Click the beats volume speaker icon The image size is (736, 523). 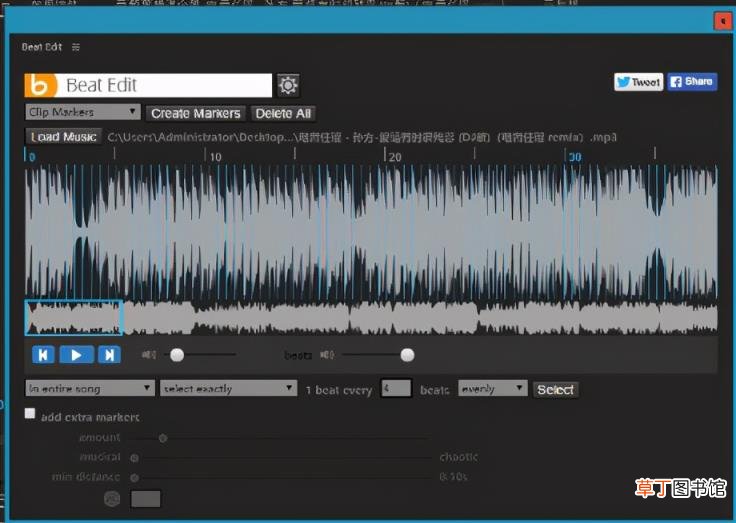327,355
